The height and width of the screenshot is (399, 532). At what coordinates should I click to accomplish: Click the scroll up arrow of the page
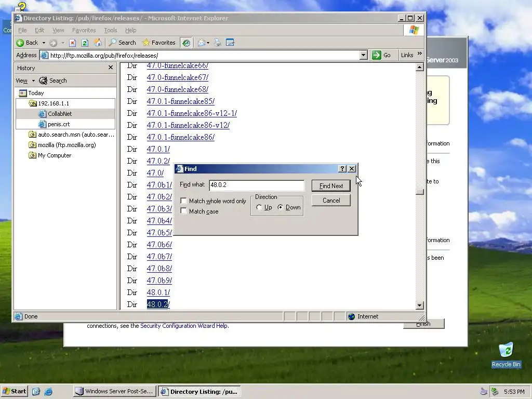coord(420,67)
